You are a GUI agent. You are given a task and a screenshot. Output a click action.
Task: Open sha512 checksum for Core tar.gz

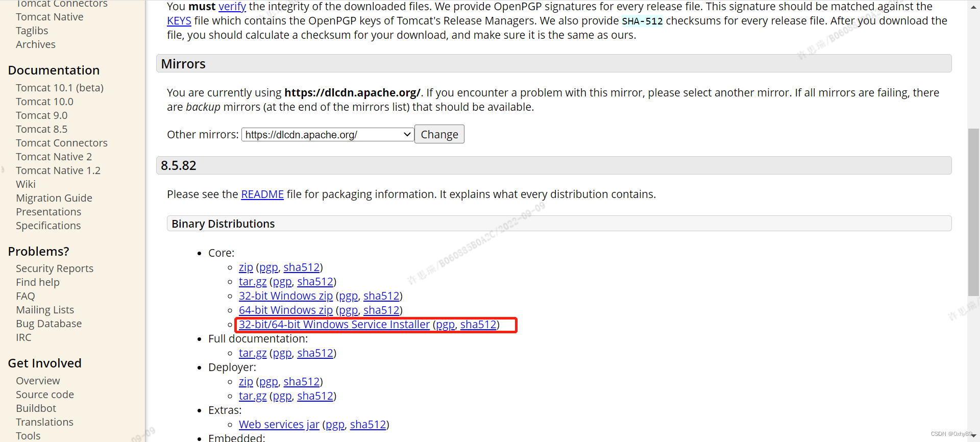tap(315, 282)
